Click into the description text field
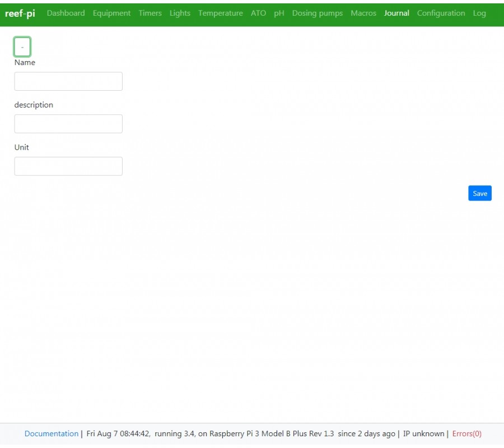This screenshot has height=448, width=504. [x=68, y=124]
